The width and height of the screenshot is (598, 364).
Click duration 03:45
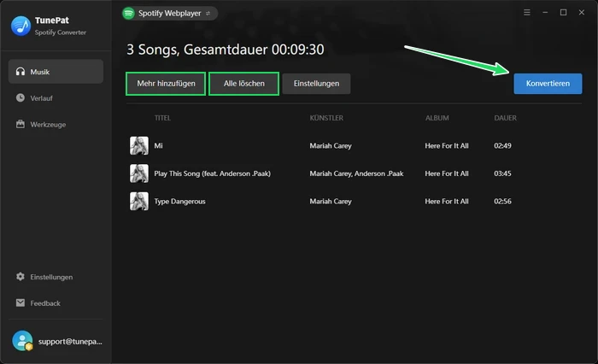tap(502, 173)
